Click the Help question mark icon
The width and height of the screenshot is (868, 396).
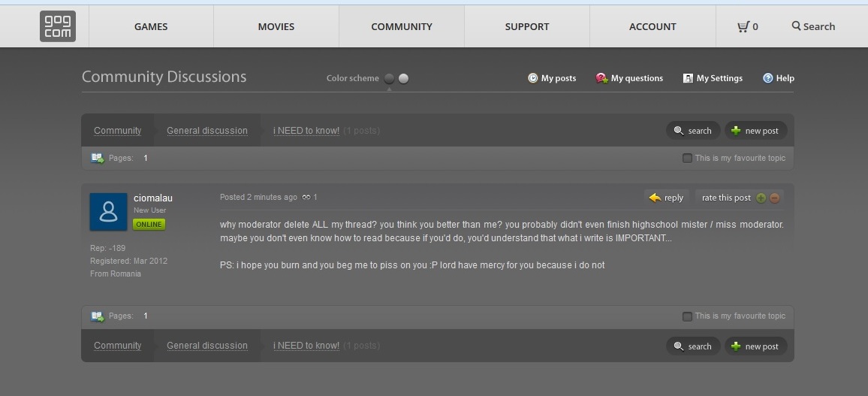click(x=768, y=78)
